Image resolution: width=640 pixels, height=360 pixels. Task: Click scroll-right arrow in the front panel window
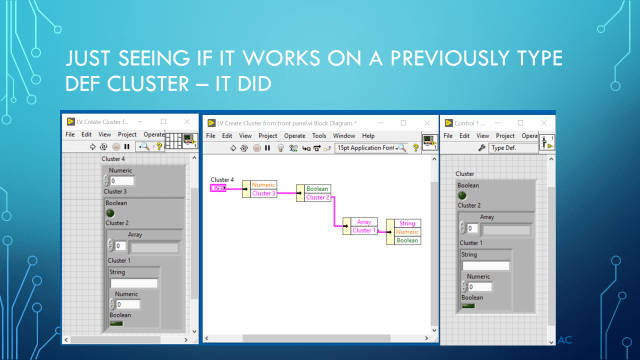186,340
